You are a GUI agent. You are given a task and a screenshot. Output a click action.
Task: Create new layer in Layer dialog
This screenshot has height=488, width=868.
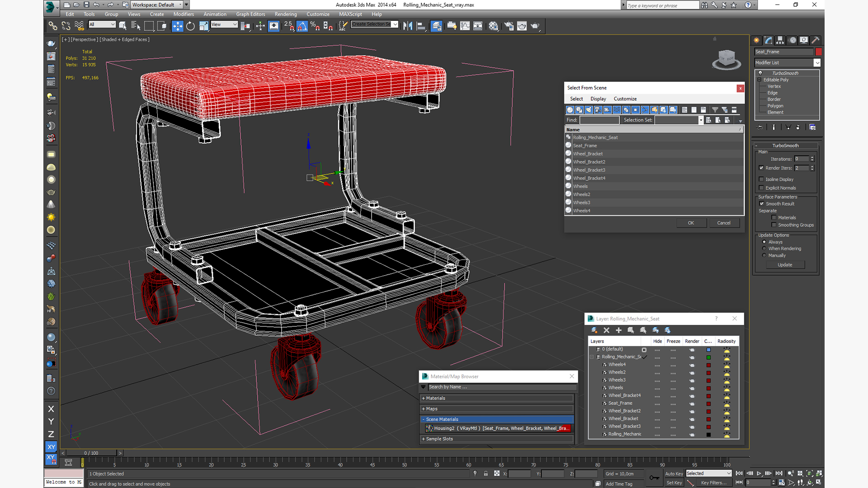pos(594,330)
